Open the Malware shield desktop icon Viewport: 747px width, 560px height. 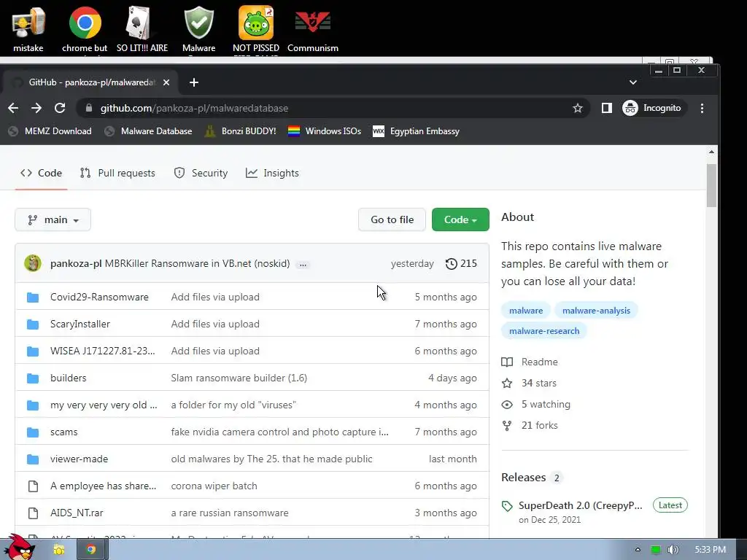(198, 28)
